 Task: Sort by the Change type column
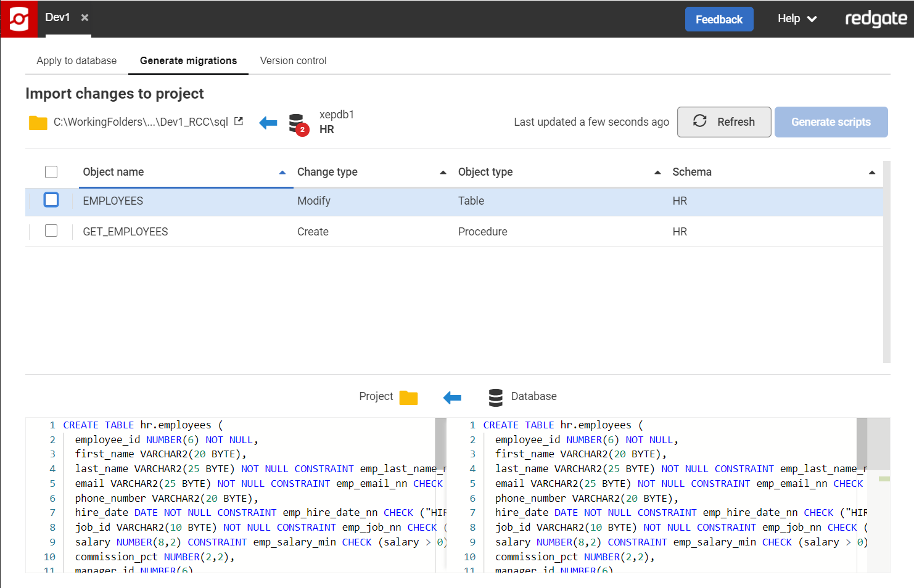[327, 172]
